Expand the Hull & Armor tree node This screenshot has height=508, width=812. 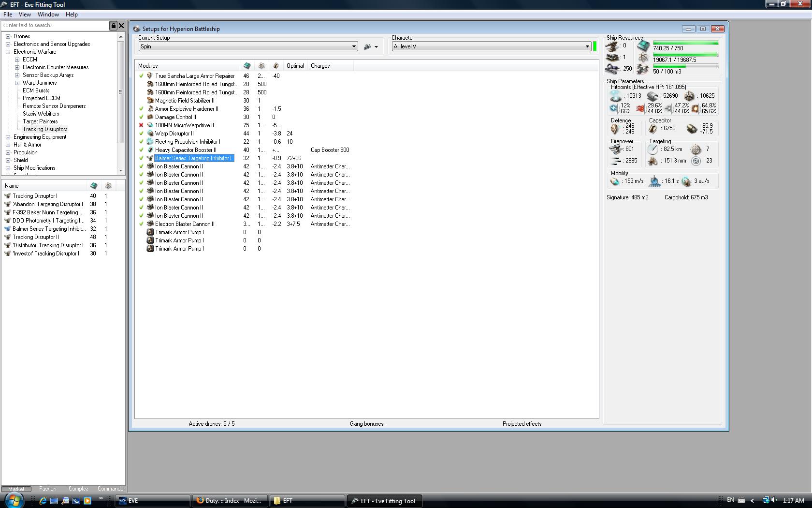[x=8, y=145]
